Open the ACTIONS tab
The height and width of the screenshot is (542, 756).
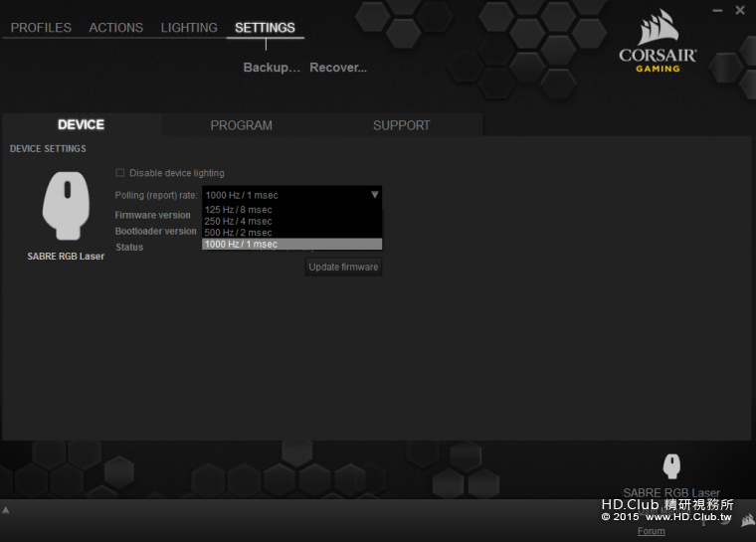(115, 28)
